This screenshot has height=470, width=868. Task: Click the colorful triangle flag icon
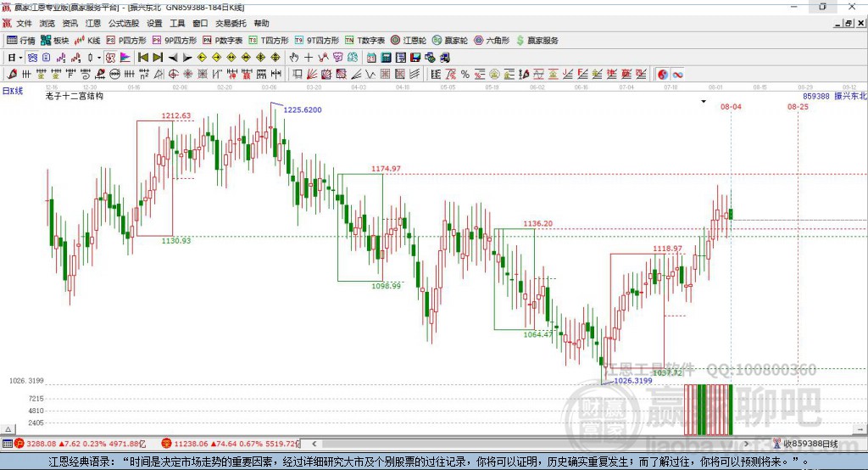125,57
